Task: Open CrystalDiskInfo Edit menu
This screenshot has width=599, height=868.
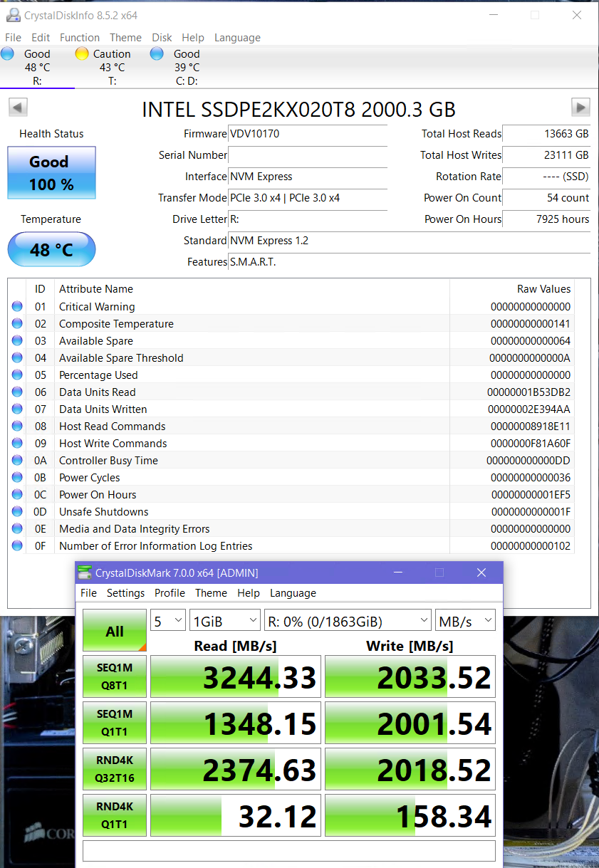Action: click(x=41, y=38)
